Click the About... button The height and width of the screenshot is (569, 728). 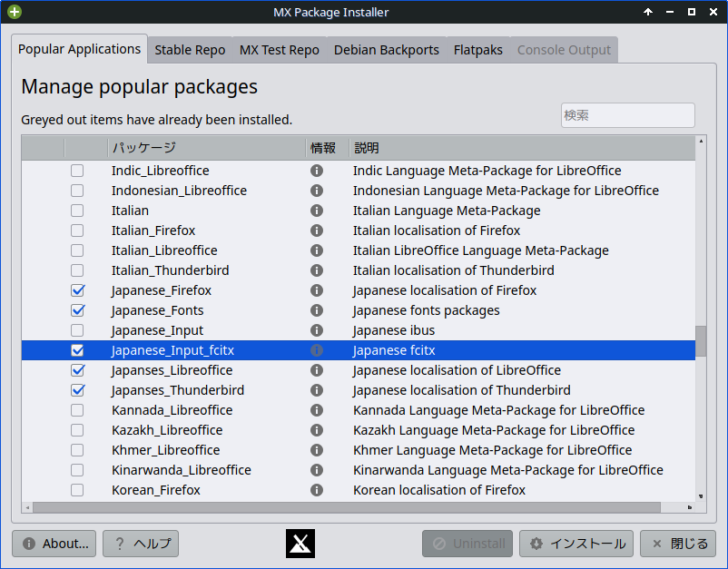(54, 544)
